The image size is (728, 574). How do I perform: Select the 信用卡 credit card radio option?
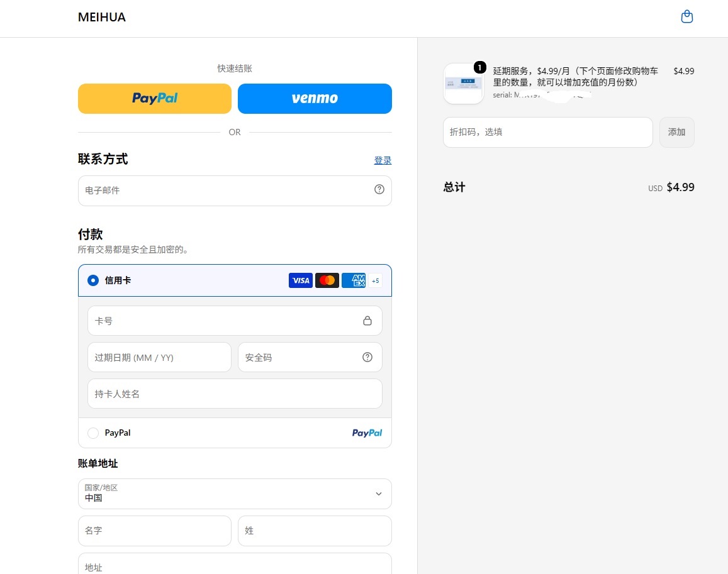93,280
